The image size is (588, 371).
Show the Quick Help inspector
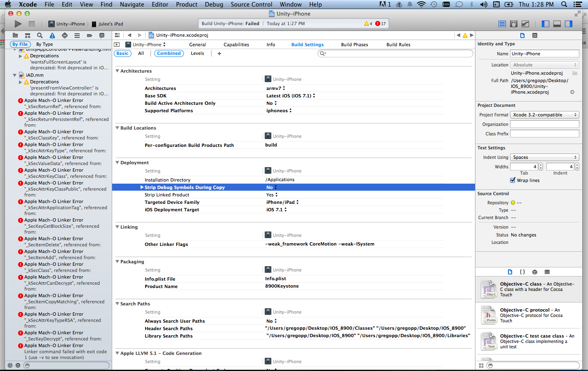(x=535, y=35)
